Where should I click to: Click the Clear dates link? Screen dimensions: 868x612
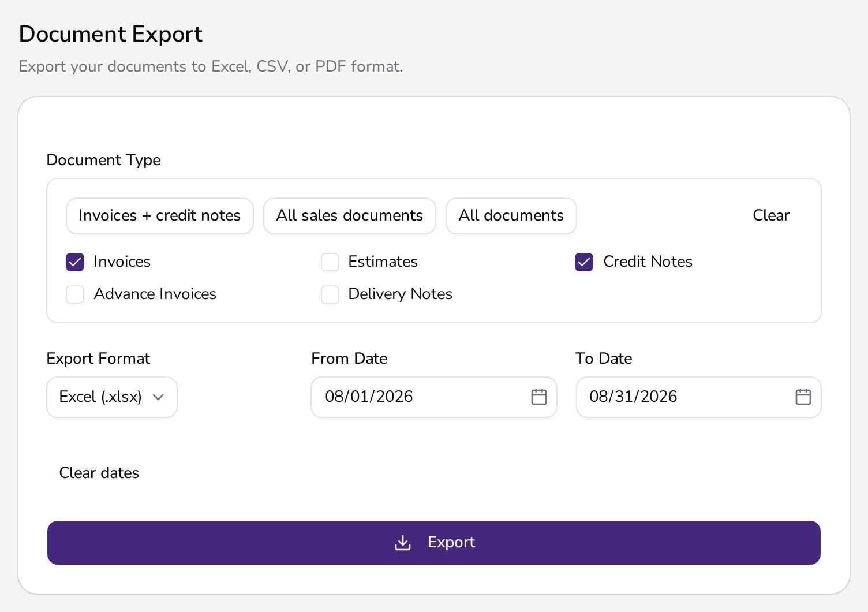99,473
